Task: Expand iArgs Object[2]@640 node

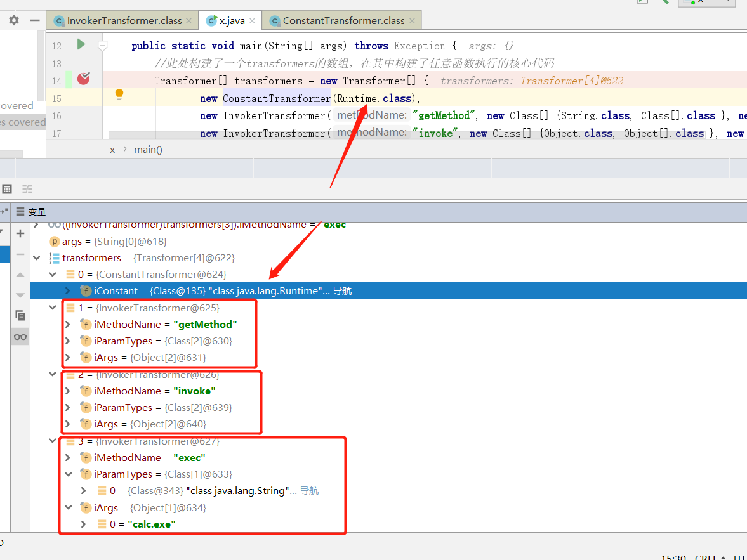Action: 68,424
